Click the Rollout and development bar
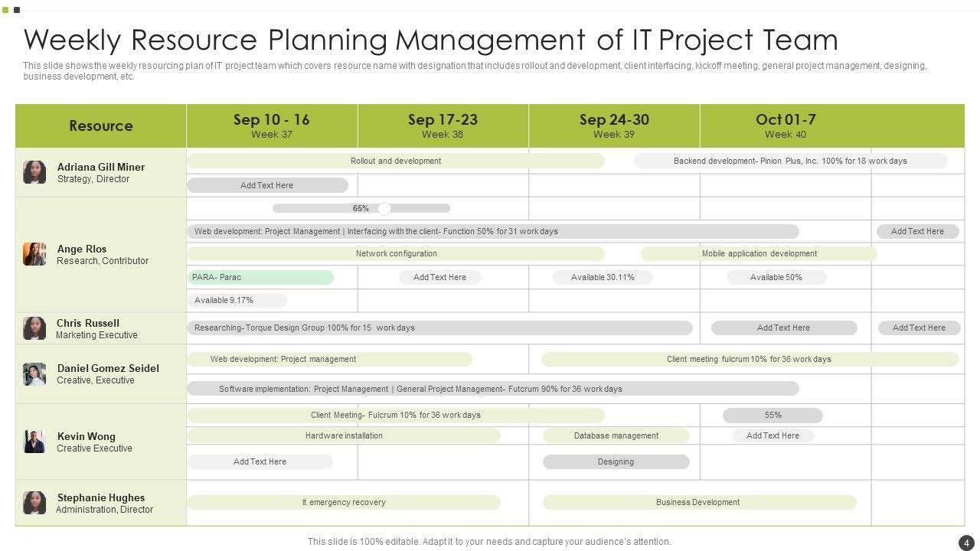The height and width of the screenshot is (551, 980). [396, 161]
